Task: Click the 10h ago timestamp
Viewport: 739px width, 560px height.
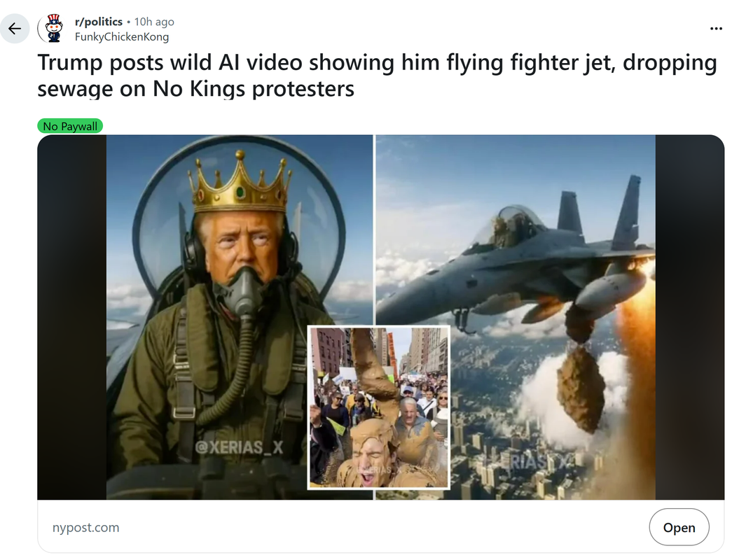Action: pyautogui.click(x=154, y=22)
